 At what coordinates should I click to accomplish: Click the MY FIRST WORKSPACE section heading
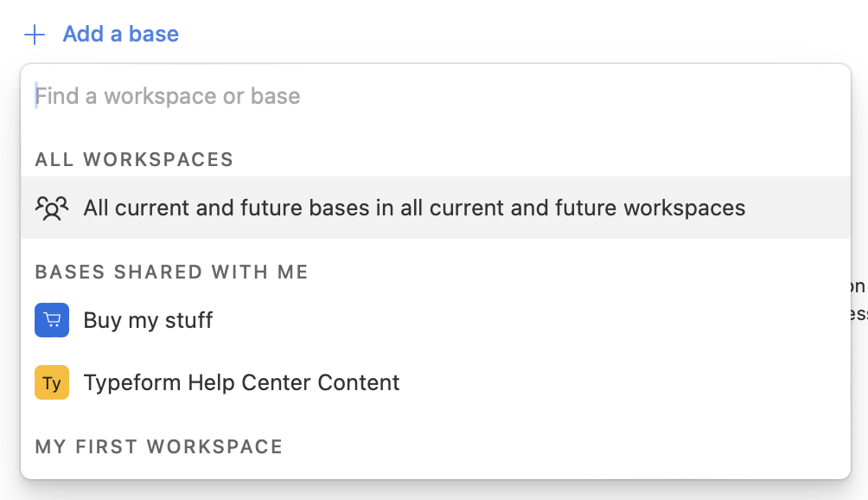pyautogui.click(x=159, y=446)
